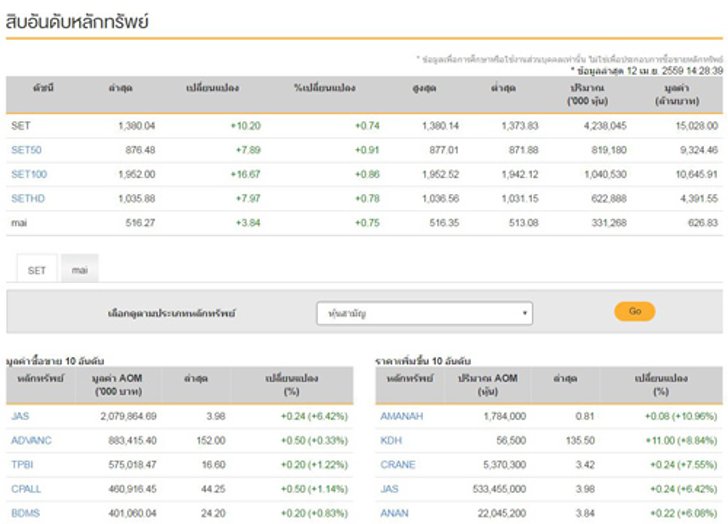The image size is (728, 524).
Task: Open the security type dropdown
Action: 424,313
